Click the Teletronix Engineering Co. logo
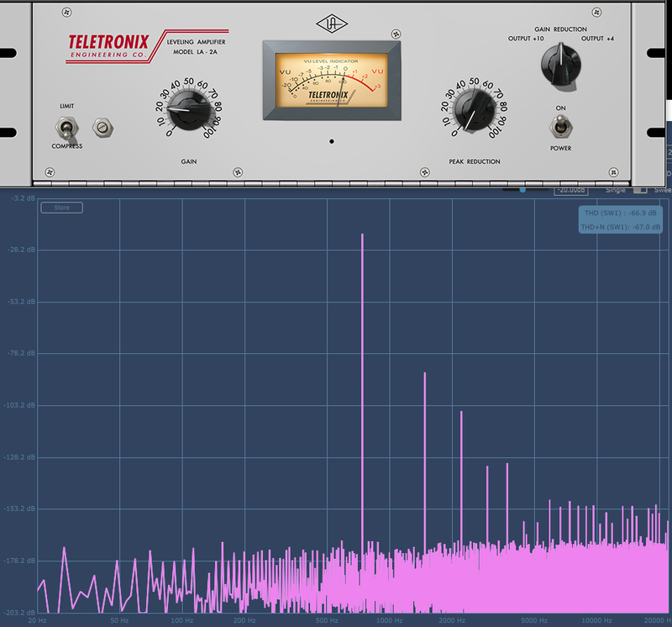672x627 pixels. click(109, 46)
